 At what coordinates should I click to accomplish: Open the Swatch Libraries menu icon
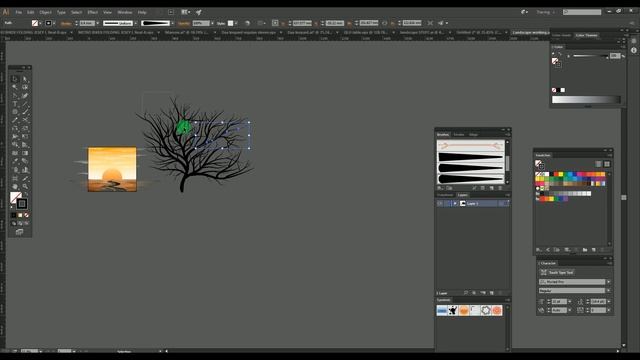pos(539,249)
